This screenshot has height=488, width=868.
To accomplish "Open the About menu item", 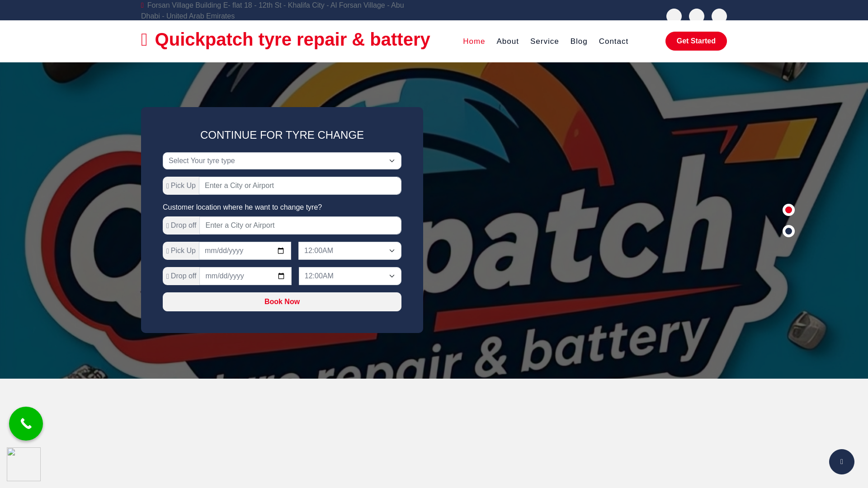I will [508, 42].
